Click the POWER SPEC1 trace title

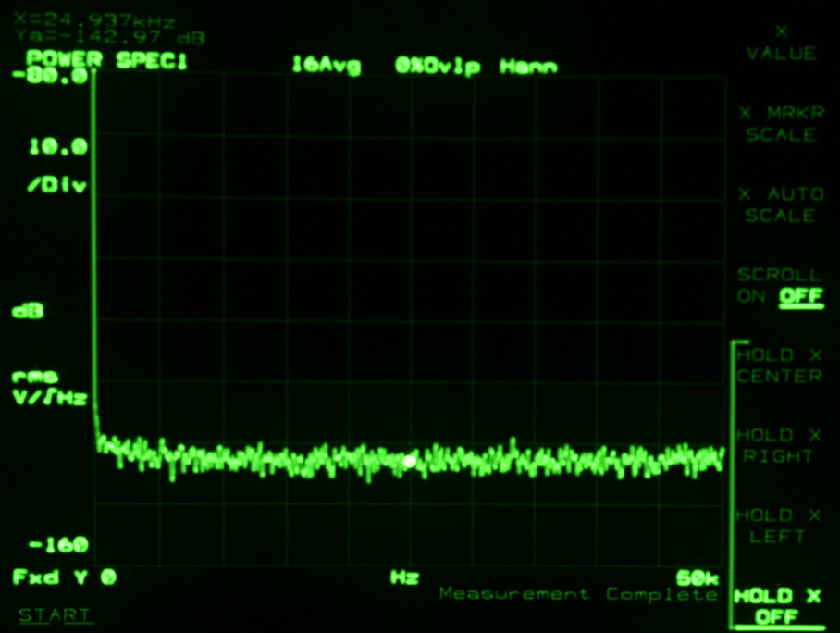(107, 59)
